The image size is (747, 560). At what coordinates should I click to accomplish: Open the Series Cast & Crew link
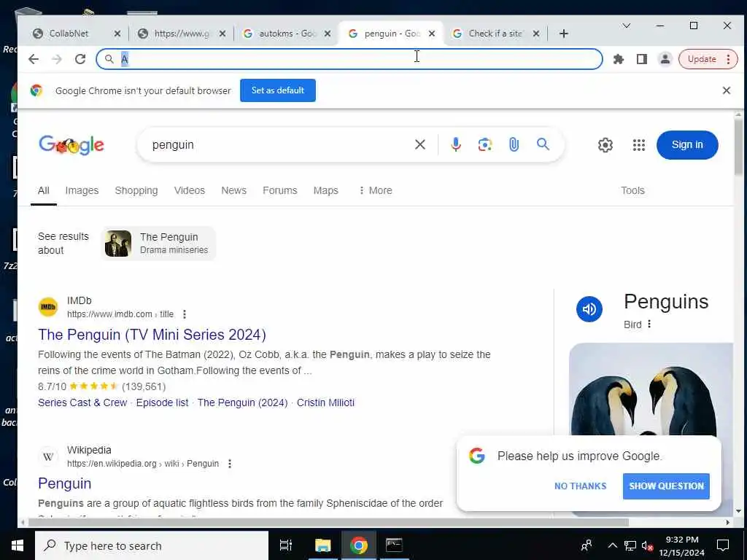click(82, 402)
